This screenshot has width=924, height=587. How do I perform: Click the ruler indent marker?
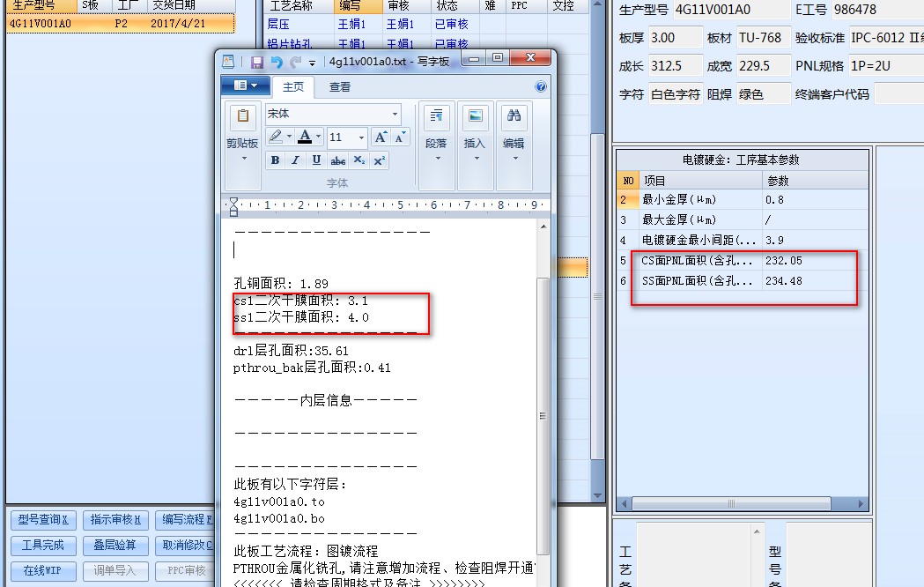(x=233, y=206)
